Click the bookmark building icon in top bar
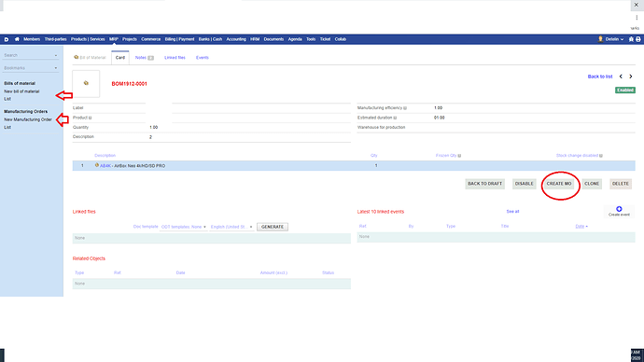644x362 pixels. point(631,39)
